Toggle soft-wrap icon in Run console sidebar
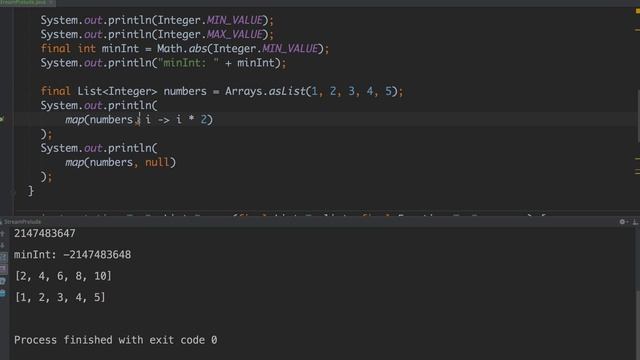640x360 pixels. click(x=3, y=257)
